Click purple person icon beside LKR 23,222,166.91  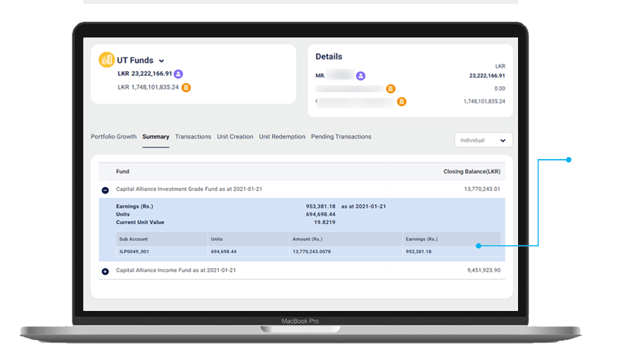[179, 74]
